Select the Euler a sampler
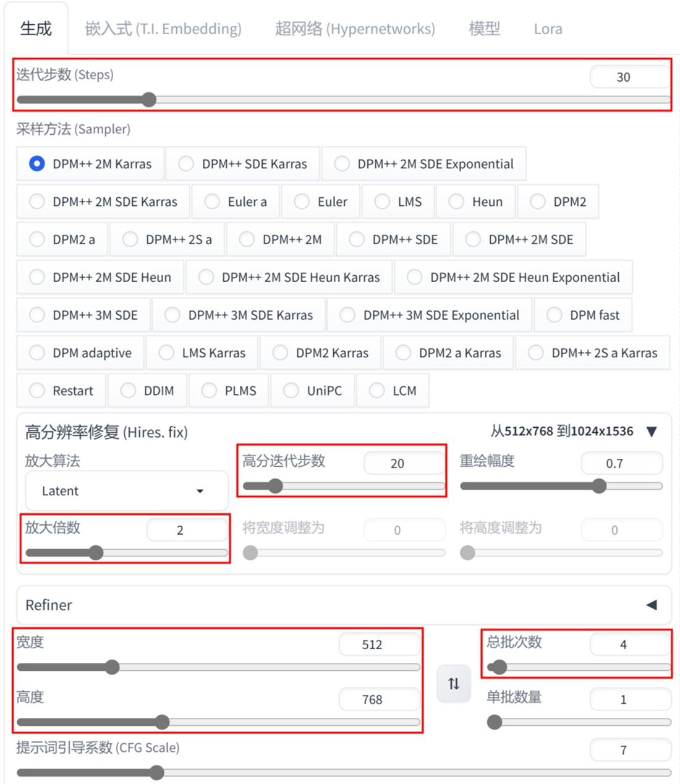This screenshot has width=680, height=784. [237, 202]
